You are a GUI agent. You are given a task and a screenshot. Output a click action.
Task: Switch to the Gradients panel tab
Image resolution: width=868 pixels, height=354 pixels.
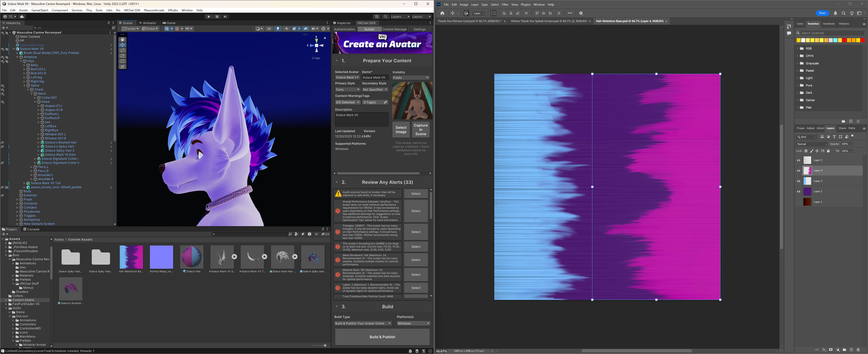pos(828,24)
